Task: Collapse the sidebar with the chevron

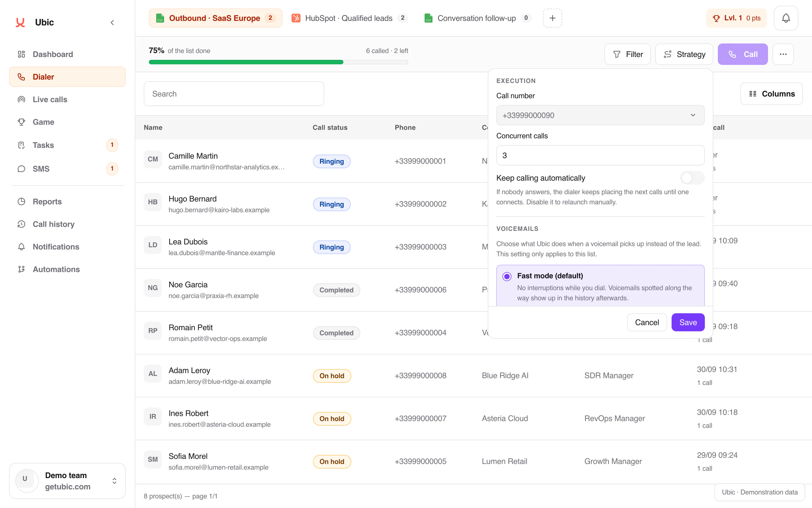Action: (x=112, y=23)
